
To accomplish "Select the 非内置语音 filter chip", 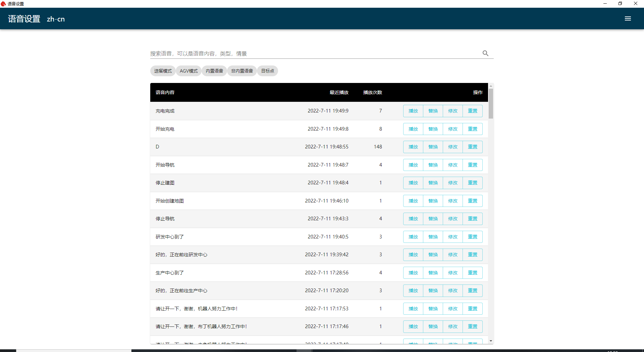I will (x=242, y=71).
